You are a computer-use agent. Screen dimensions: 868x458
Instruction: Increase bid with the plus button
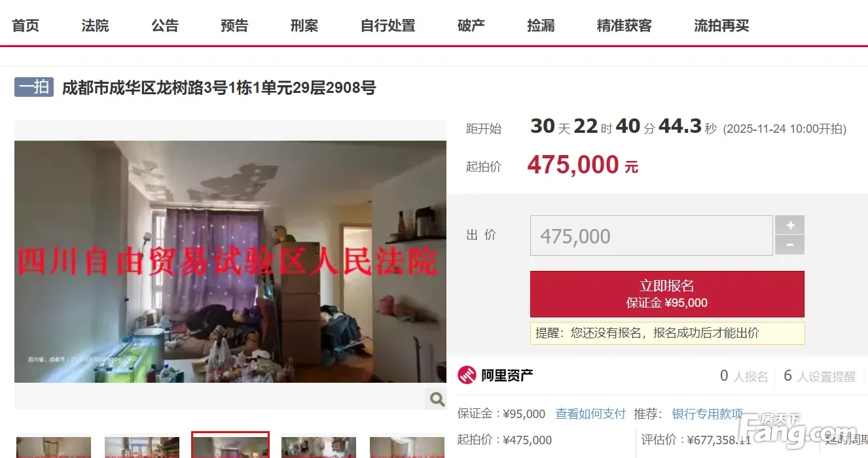coord(790,225)
